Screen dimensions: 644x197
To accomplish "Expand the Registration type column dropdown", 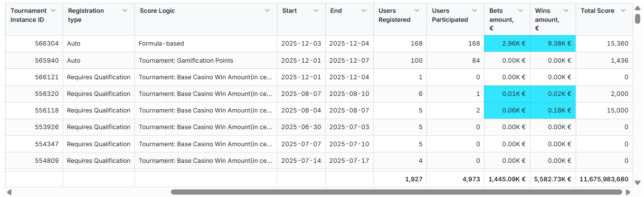I will coord(125,10).
